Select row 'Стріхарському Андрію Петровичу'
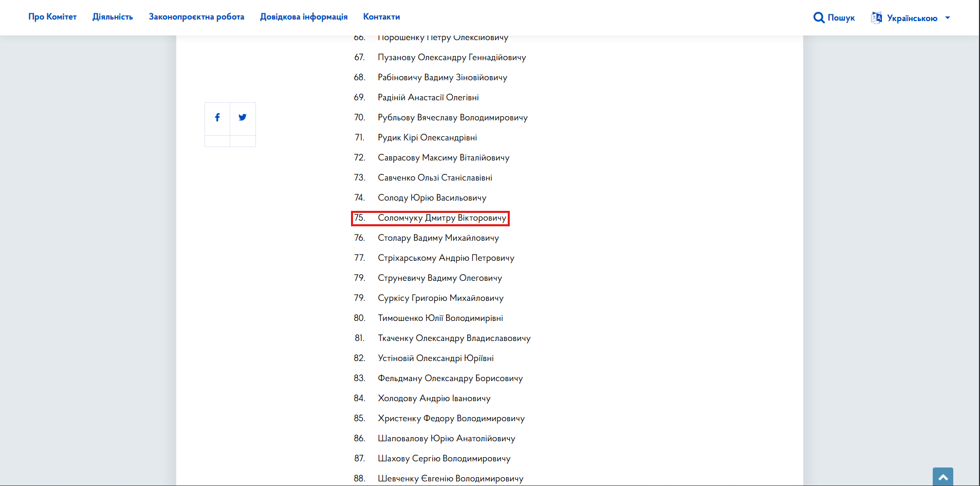Screen dimensions: 980x486 [x=446, y=258]
